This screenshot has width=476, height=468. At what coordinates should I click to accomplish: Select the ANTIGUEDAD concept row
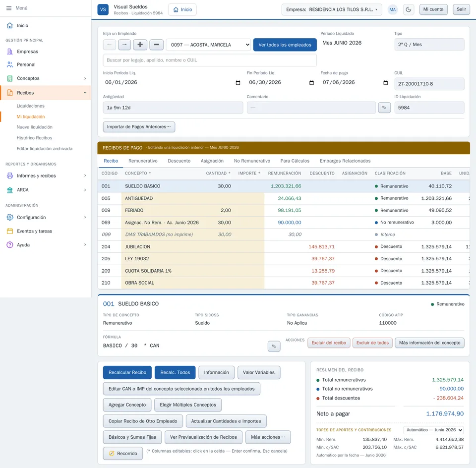pyautogui.click(x=284, y=198)
